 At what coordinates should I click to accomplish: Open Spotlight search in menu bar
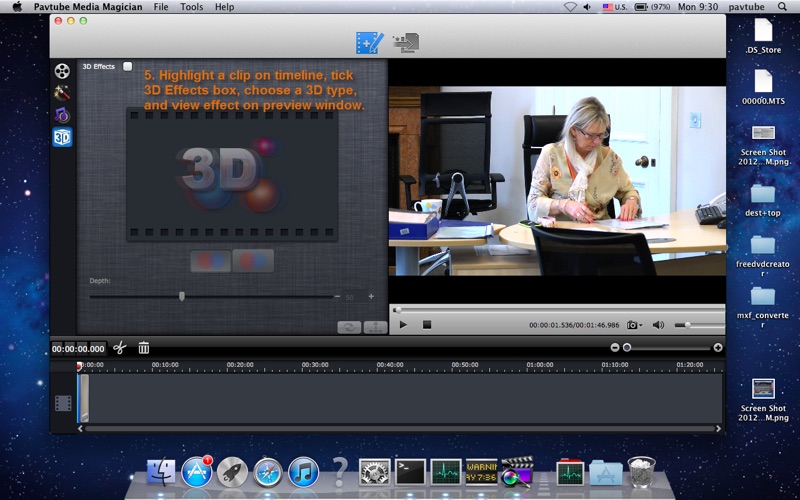pos(782,7)
